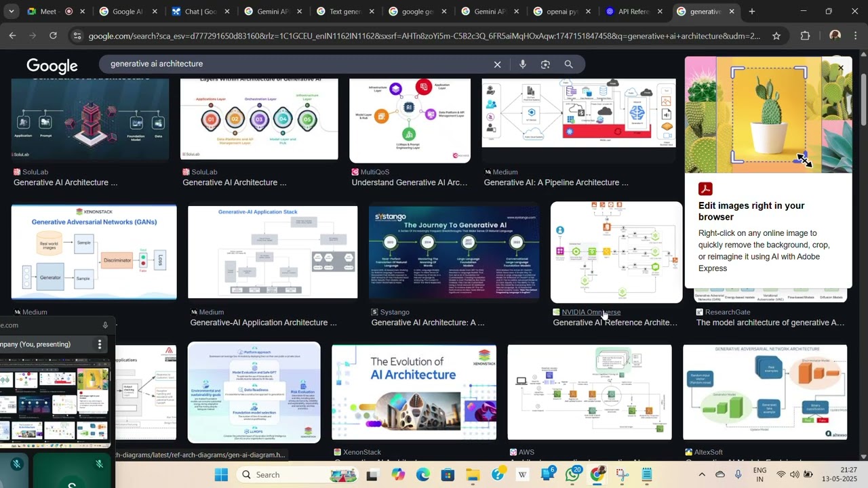868x488 pixels.
Task: Open SoluLab Layers Within Architecture thumbnail
Action: [x=259, y=119]
